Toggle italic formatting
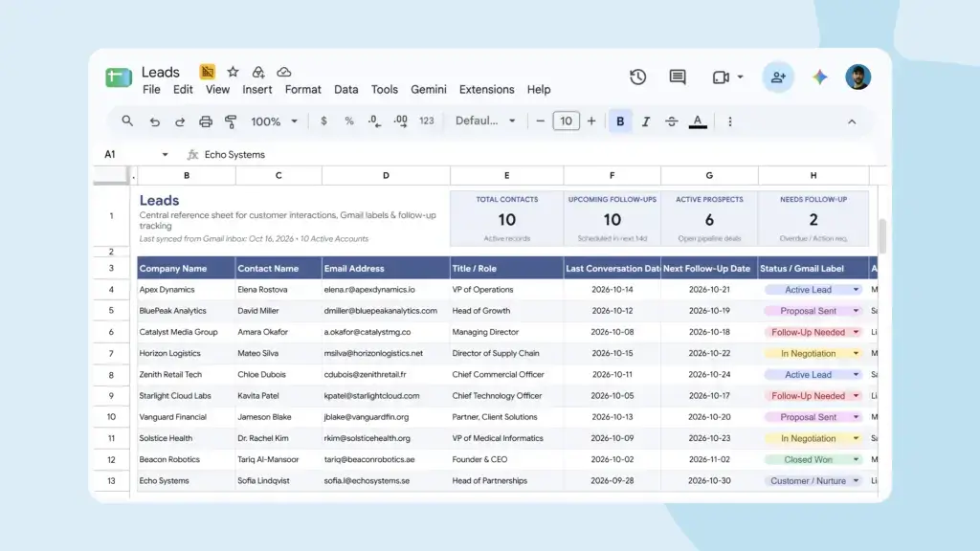 click(646, 121)
